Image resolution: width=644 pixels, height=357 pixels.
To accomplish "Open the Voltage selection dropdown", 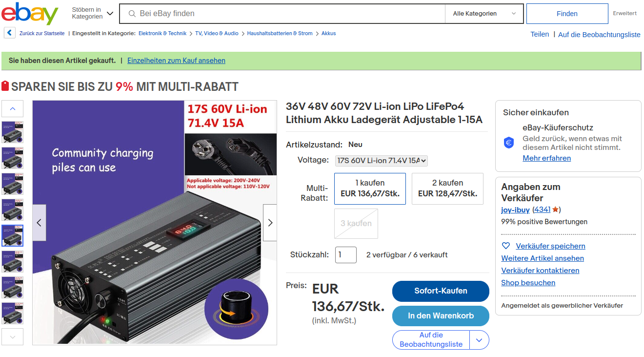I will pos(382,161).
